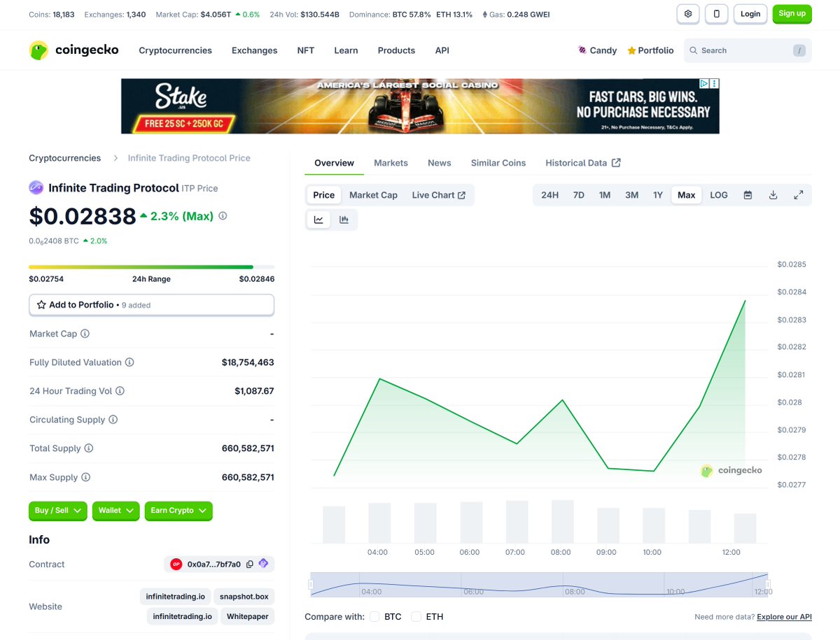This screenshot has width=840, height=640.
Task: Toggle BTC comparison checkbox
Action: (x=374, y=617)
